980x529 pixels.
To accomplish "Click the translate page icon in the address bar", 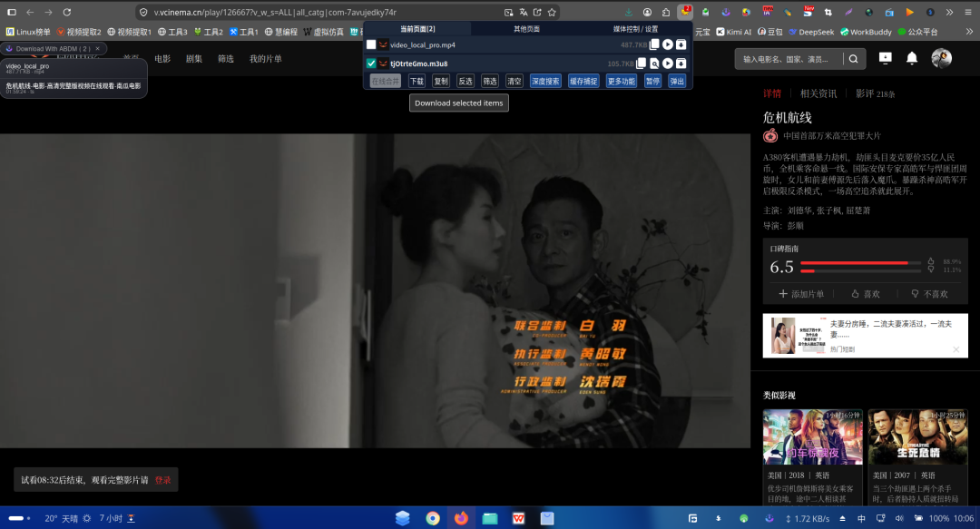I will (524, 12).
